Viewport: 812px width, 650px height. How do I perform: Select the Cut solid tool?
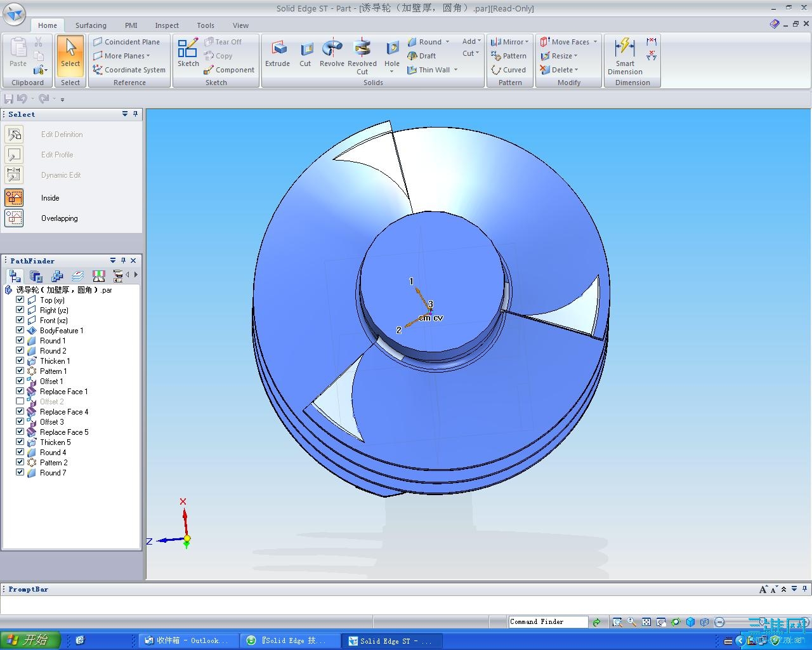click(305, 53)
